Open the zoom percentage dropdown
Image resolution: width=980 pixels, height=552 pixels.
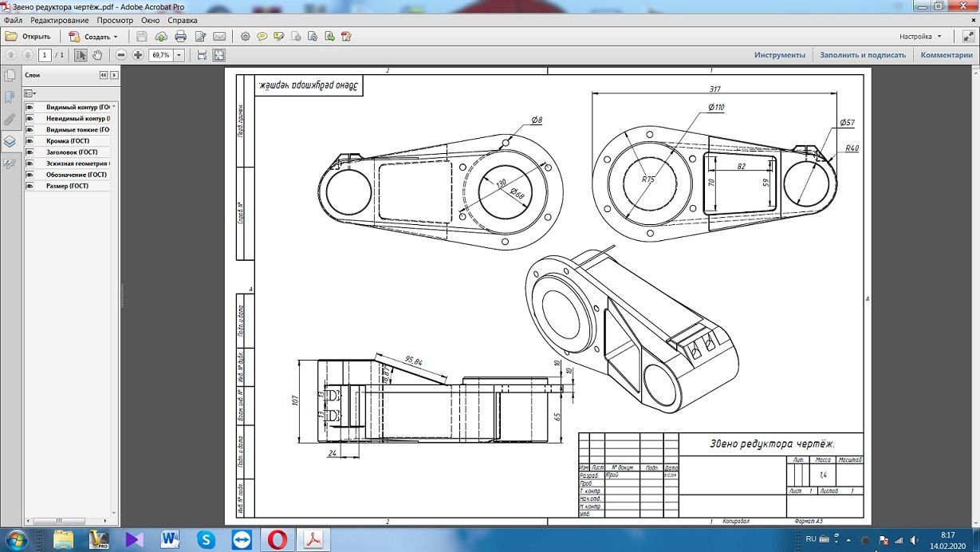[179, 55]
